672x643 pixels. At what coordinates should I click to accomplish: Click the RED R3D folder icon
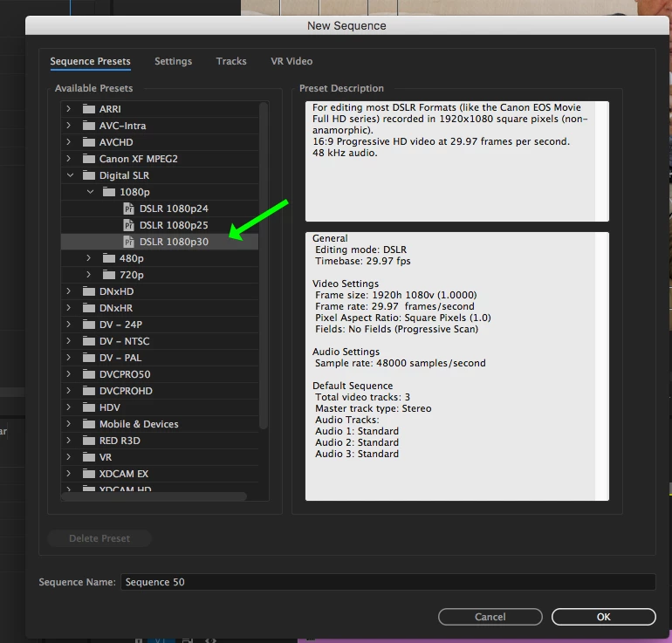click(x=89, y=441)
